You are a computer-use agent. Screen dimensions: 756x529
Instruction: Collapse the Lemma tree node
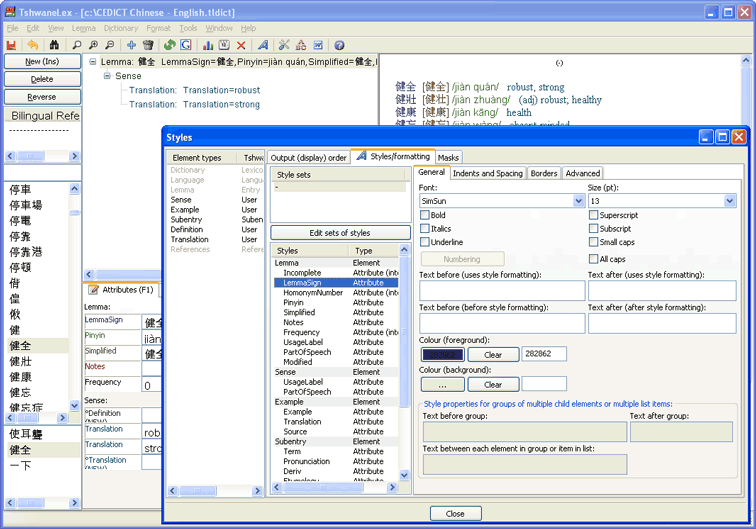[x=93, y=62]
